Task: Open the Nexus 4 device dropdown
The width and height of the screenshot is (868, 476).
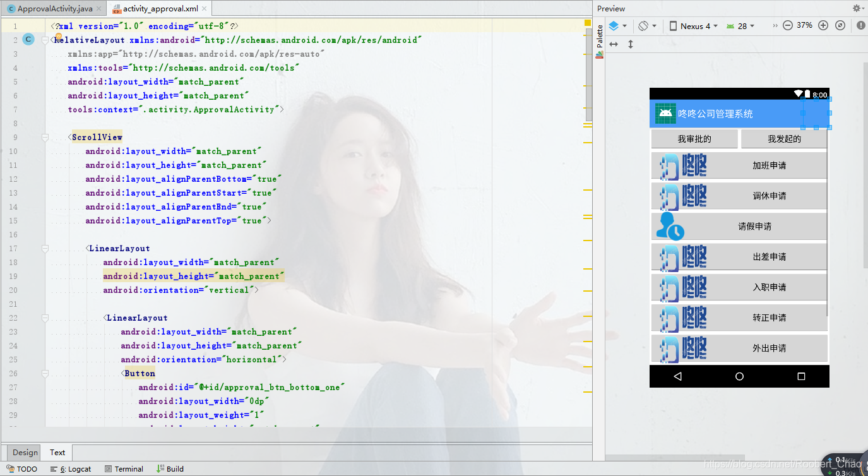Action: tap(693, 26)
